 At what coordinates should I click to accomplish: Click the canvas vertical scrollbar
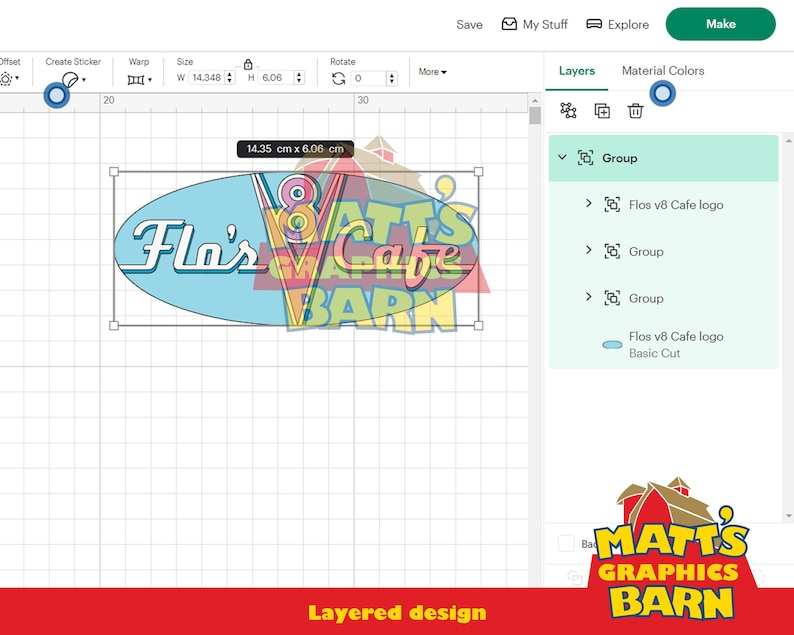pos(535,116)
